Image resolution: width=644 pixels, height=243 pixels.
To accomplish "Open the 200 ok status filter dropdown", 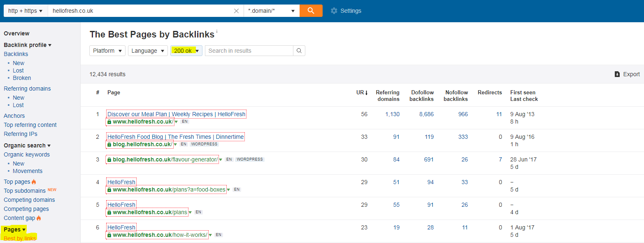I will click(186, 51).
